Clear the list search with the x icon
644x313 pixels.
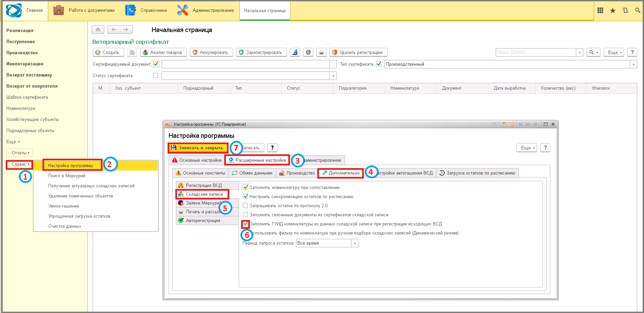[580, 53]
